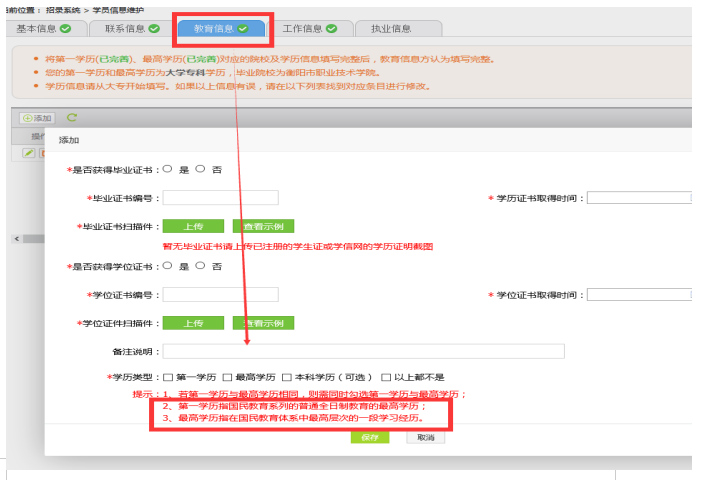
Task: Open the 基本信息 tab
Action: [44, 29]
